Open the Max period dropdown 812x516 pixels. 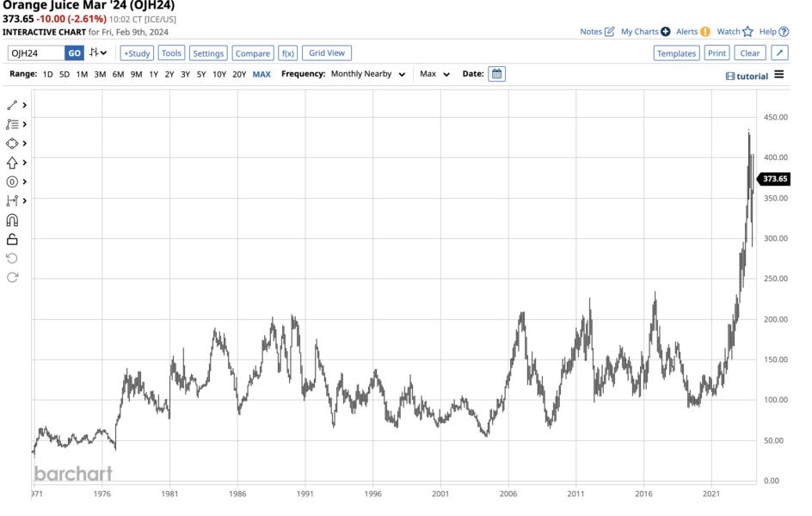(x=434, y=74)
